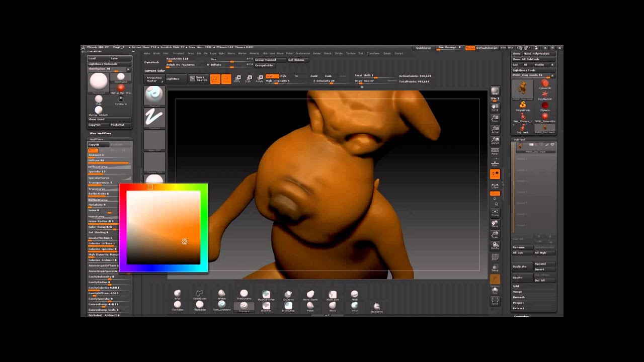
Task: Open the Brush menu
Action: (x=156, y=53)
